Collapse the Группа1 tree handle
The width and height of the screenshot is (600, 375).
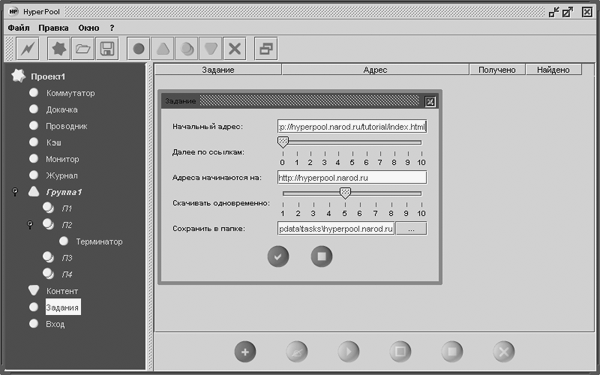[15, 192]
